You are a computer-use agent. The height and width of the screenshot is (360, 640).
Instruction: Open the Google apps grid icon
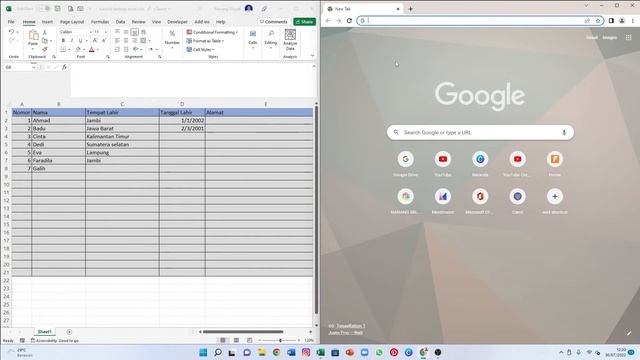pos(628,38)
